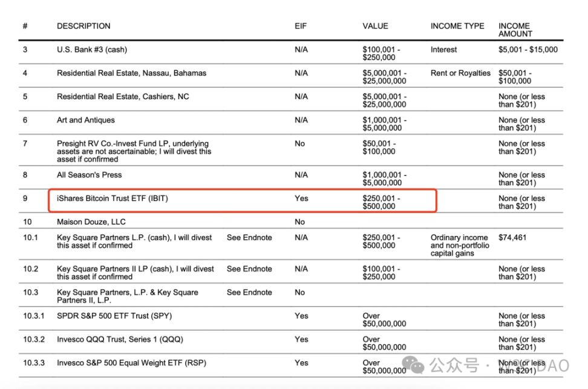Screen dimensions: 588x389
Task: Select the Art and Antiques entry
Action: click(x=86, y=120)
